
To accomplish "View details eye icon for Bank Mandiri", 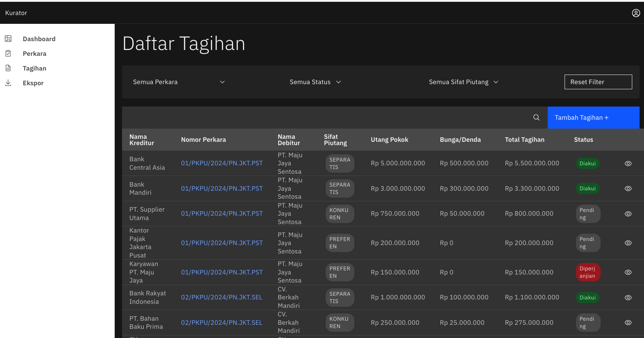I will [x=628, y=188].
